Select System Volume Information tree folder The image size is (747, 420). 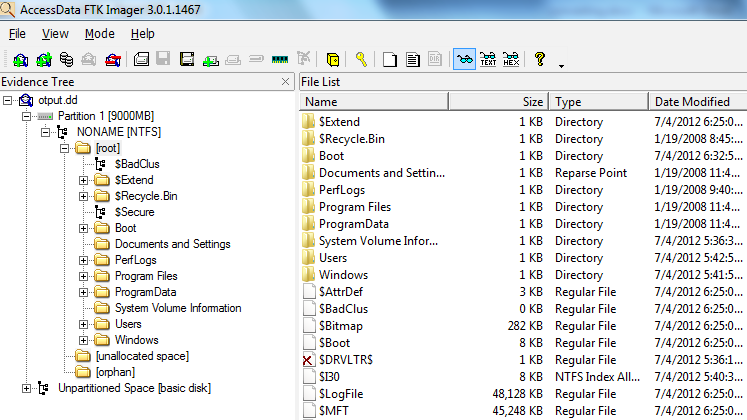[178, 309]
